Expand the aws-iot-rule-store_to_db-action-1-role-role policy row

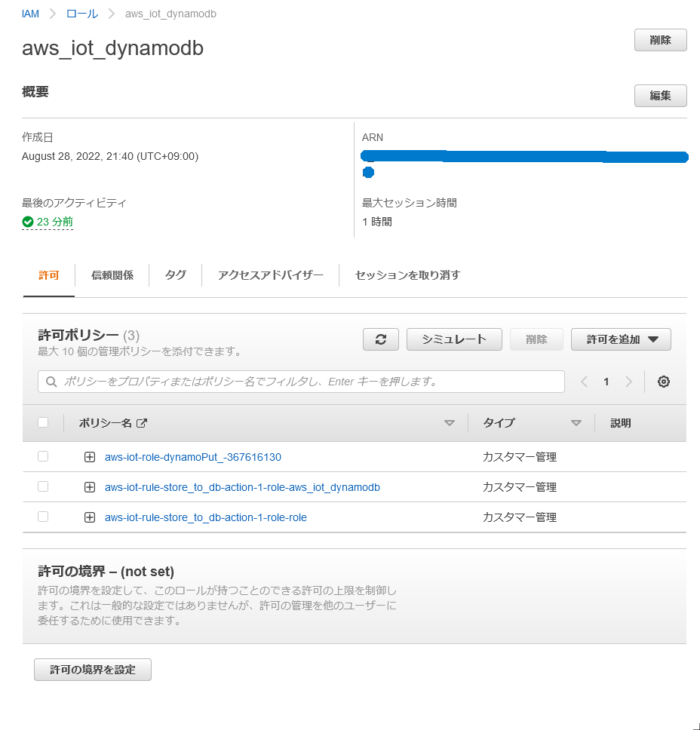[90, 517]
